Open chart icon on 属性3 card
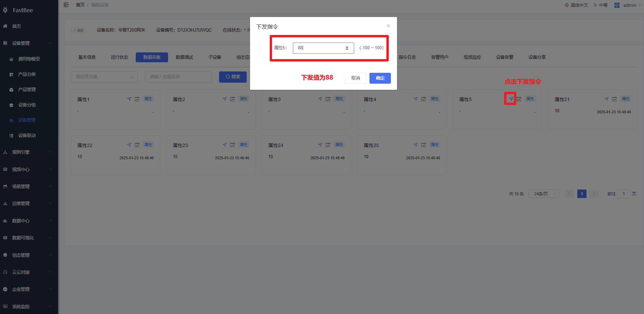This screenshot has width=644, height=314. (x=328, y=99)
